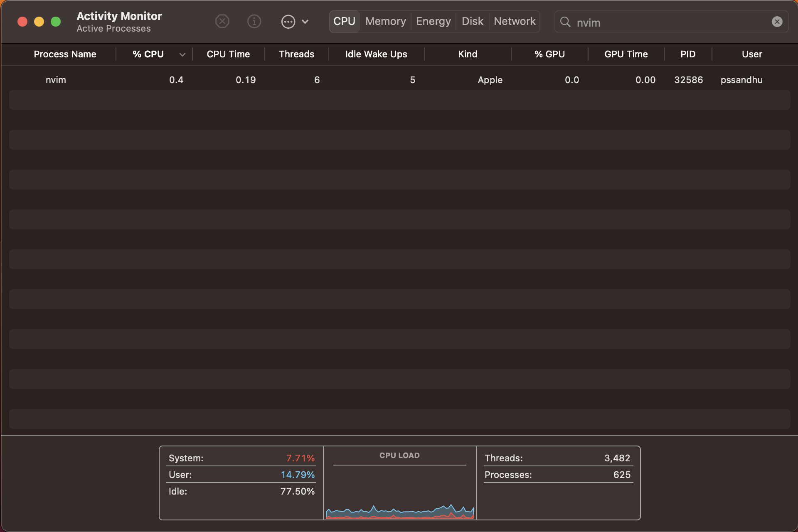Sort by CPU Time column header
Image resolution: width=798 pixels, height=532 pixels.
228,54
